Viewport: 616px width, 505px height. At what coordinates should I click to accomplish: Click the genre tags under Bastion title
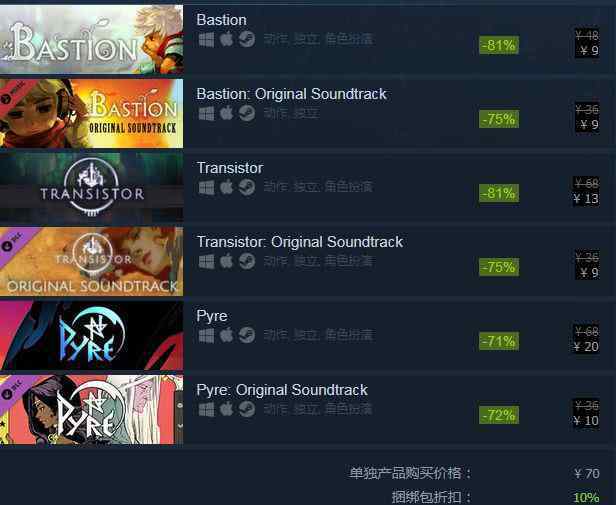(x=318, y=39)
